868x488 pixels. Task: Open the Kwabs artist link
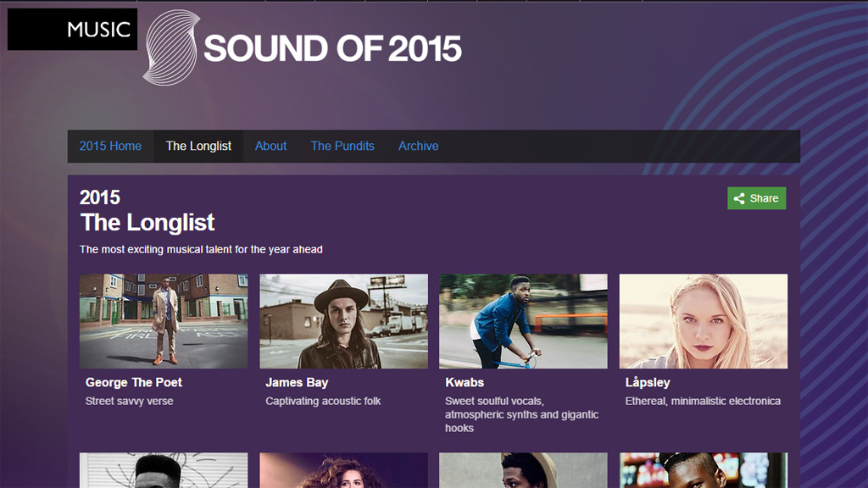point(465,382)
